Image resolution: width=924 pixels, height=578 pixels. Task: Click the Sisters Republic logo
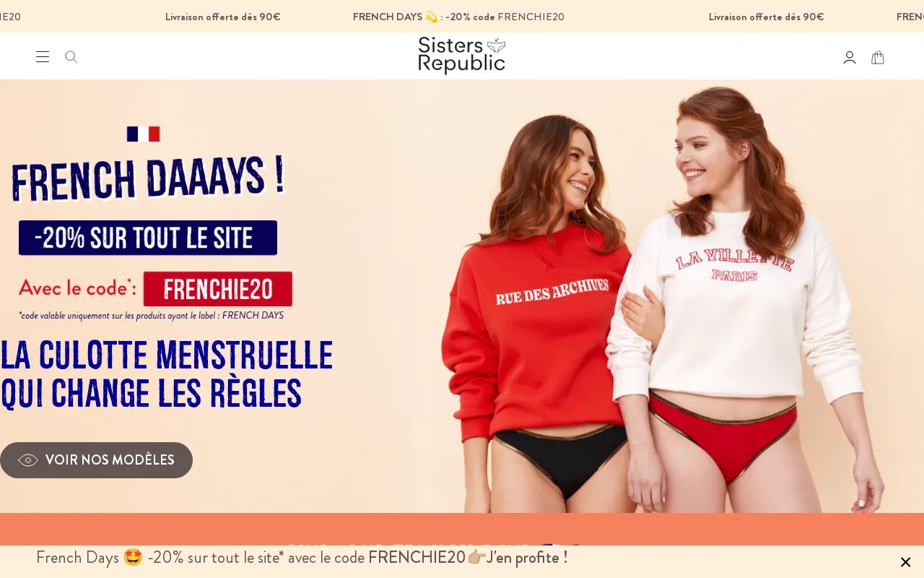(462, 56)
